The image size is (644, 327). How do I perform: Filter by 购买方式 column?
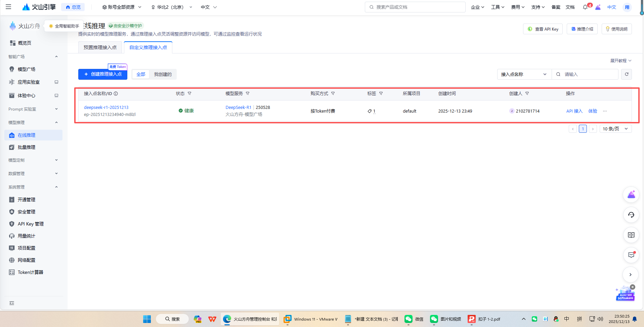[333, 93]
